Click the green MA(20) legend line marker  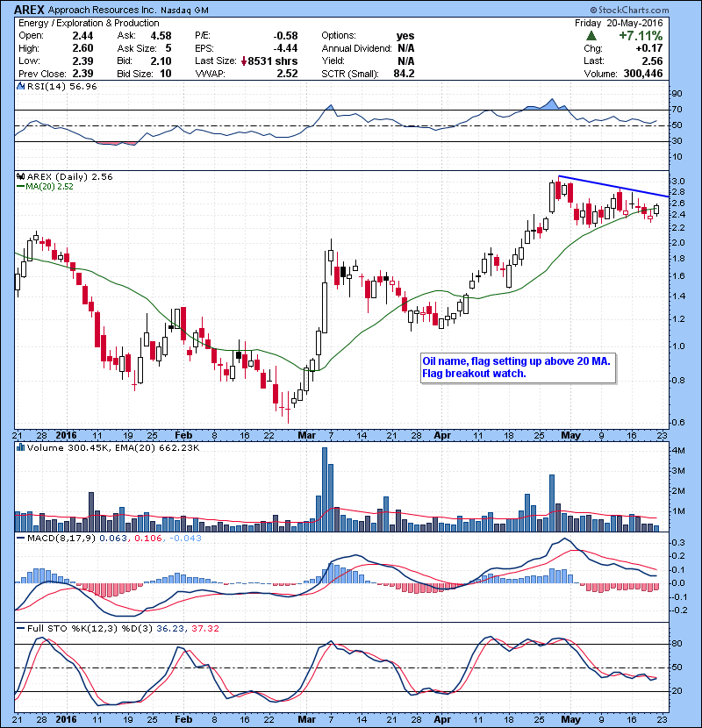tap(20, 187)
